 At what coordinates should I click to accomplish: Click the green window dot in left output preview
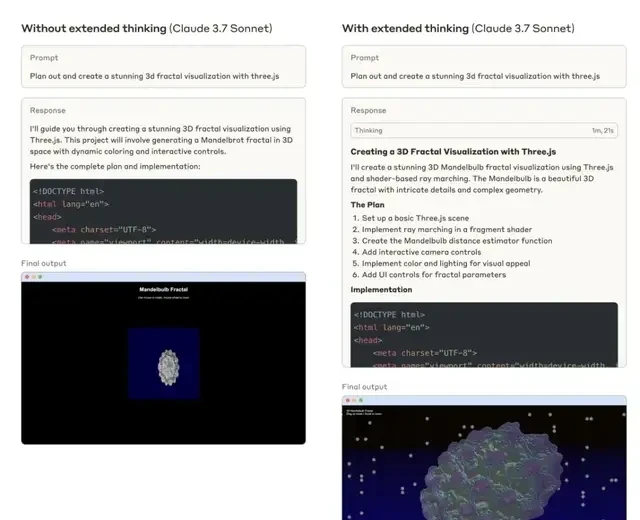pos(40,277)
